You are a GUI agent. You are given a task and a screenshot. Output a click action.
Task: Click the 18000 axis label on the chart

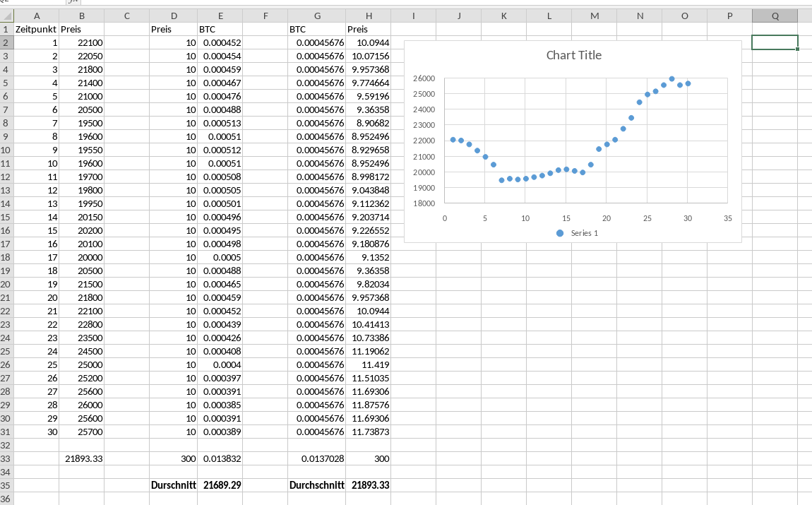tap(424, 203)
